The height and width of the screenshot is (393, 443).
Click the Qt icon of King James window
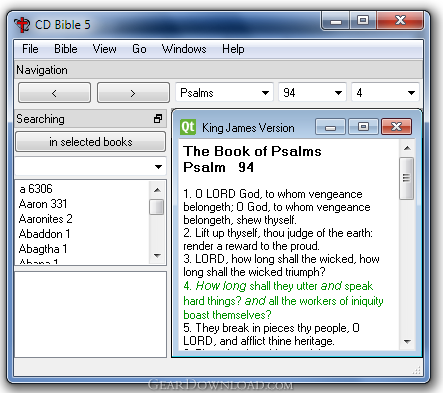(x=188, y=127)
